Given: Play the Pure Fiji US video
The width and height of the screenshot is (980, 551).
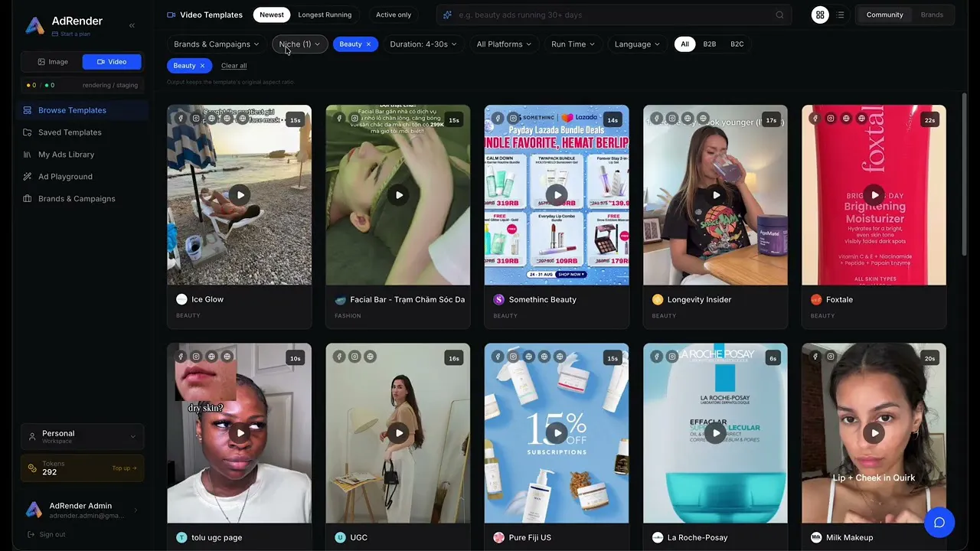Looking at the screenshot, I should pyautogui.click(x=557, y=433).
